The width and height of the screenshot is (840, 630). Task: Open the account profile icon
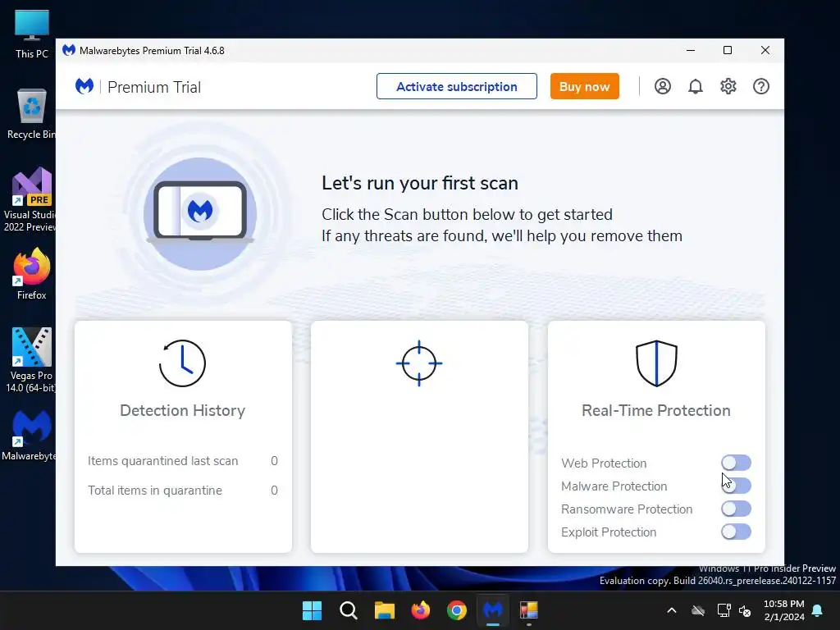tap(663, 86)
